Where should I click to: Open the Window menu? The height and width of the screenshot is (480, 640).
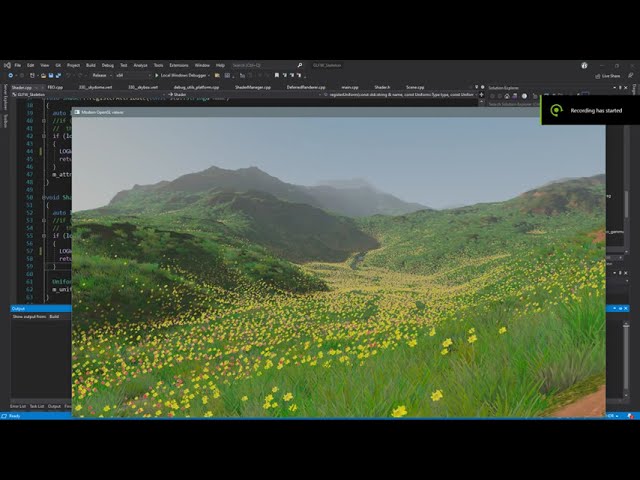pyautogui.click(x=202, y=65)
